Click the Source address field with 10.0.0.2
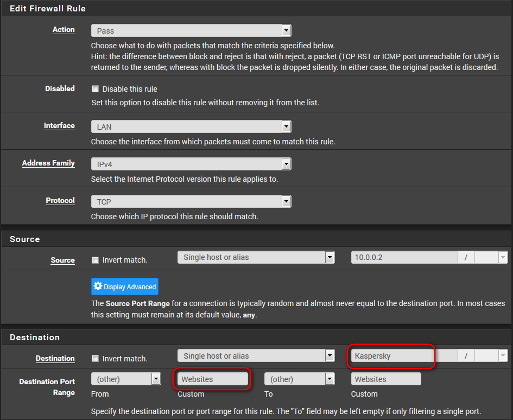Image resolution: width=513 pixels, height=420 pixels. [404, 257]
